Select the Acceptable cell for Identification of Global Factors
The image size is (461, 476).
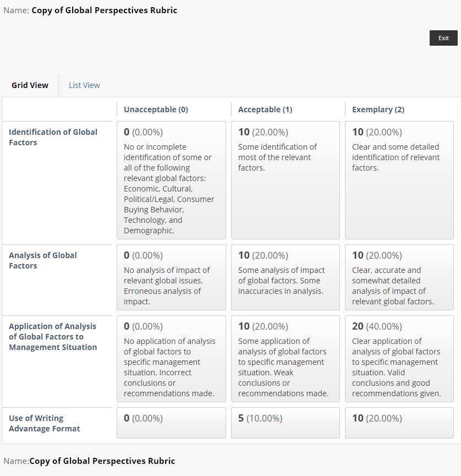coord(286,180)
